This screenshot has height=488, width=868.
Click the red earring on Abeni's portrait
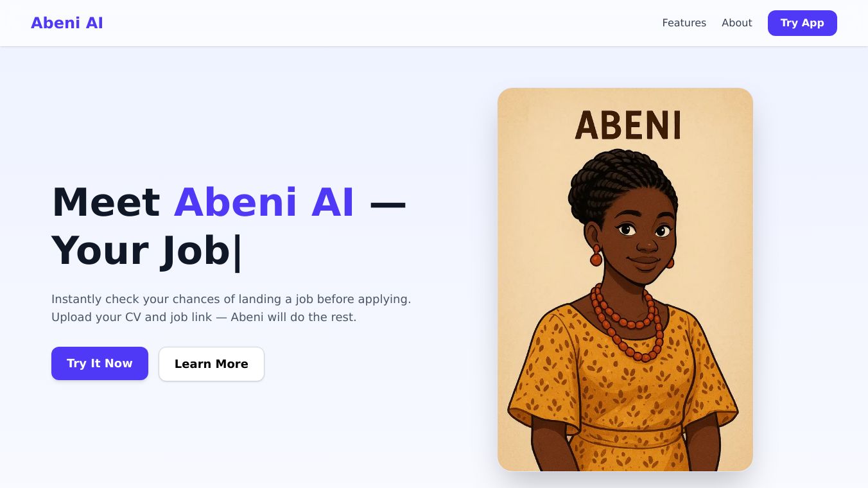point(596,257)
